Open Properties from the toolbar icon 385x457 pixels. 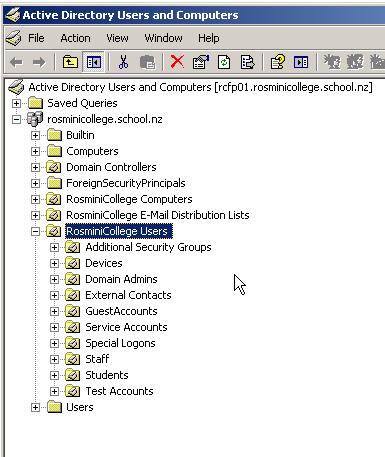click(201, 62)
